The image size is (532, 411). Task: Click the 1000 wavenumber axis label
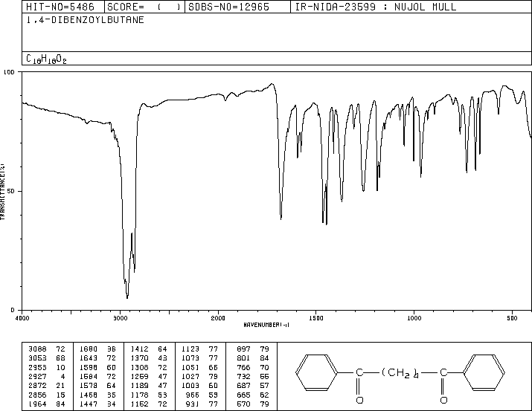414,318
